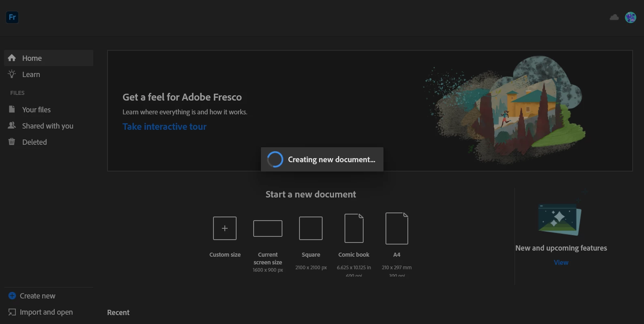
Task: Click the Learn where everything is description
Action: pos(185,112)
